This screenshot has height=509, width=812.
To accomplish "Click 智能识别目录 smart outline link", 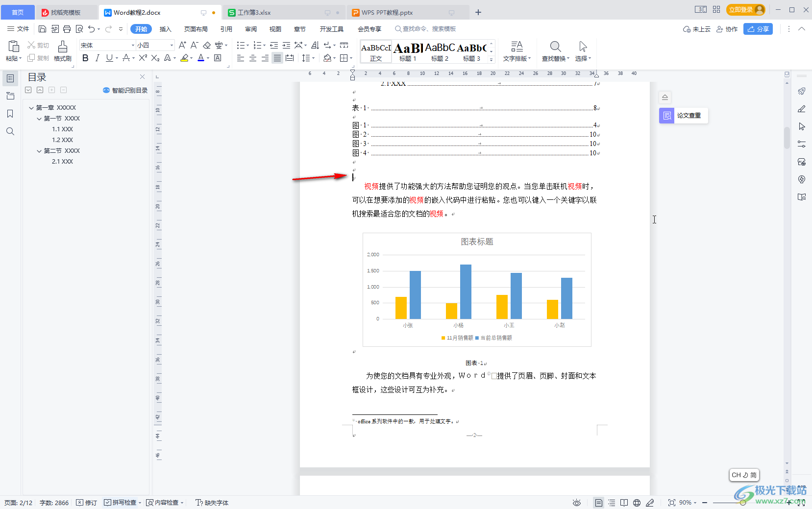I will pyautogui.click(x=125, y=90).
